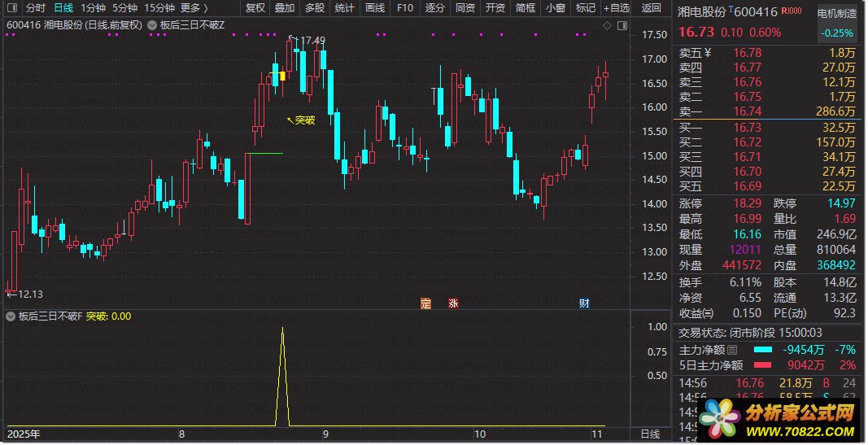
Task: Expand 更多 periods menu
Action: point(194,8)
